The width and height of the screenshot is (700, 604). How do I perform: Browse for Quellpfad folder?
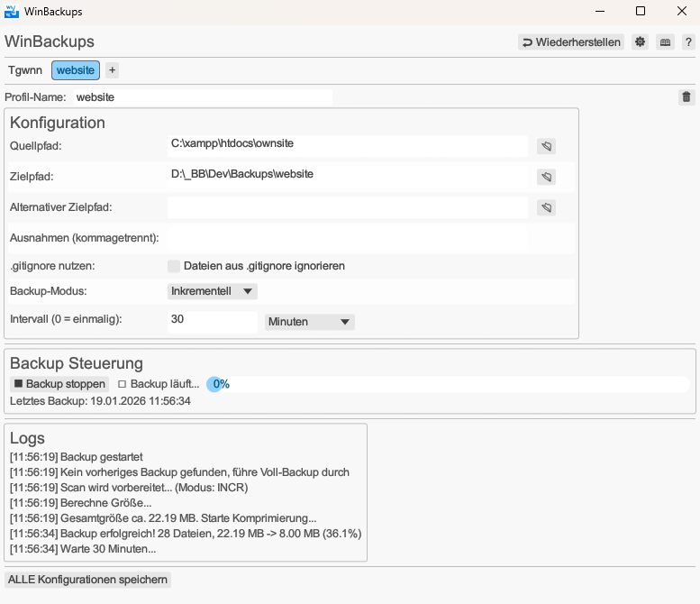[546, 146]
